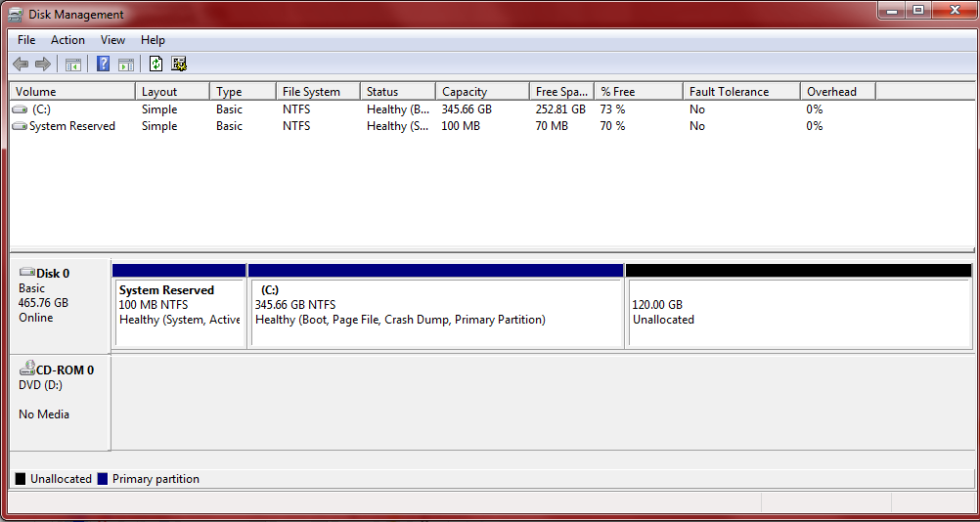The height and width of the screenshot is (522, 980).
Task: Click the black Unallocated legend swatch
Action: pyautogui.click(x=21, y=479)
